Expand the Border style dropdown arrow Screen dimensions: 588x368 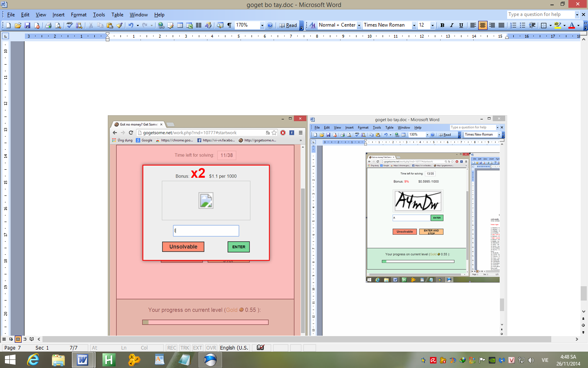pyautogui.click(x=550, y=25)
